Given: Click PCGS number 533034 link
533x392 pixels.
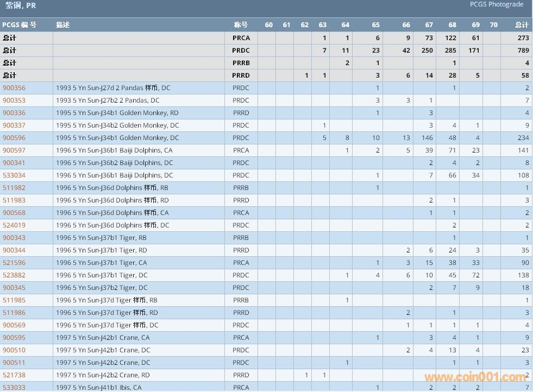Looking at the screenshot, I should pyautogui.click(x=14, y=175).
